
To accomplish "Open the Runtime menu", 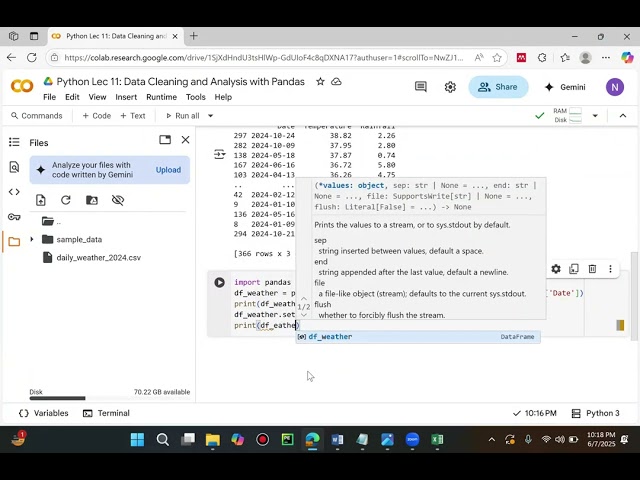I will tap(162, 97).
